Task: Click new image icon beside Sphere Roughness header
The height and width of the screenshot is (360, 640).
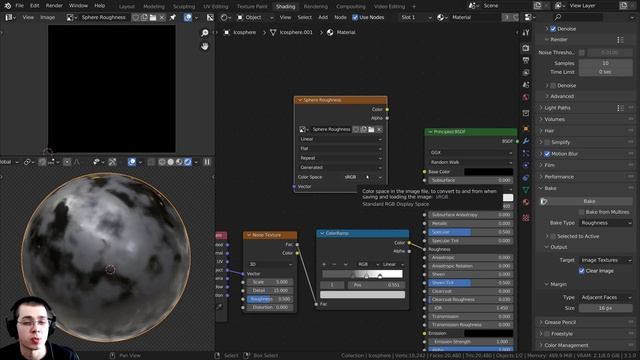Action: [144, 18]
